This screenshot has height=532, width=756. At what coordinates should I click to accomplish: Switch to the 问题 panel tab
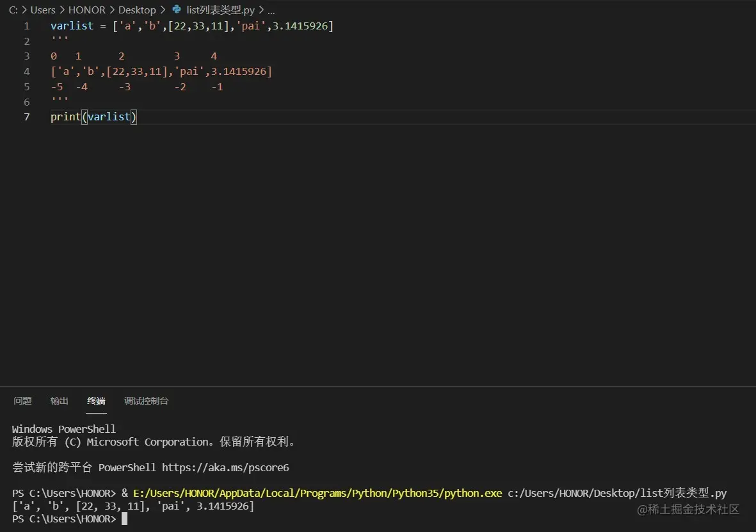coord(22,401)
